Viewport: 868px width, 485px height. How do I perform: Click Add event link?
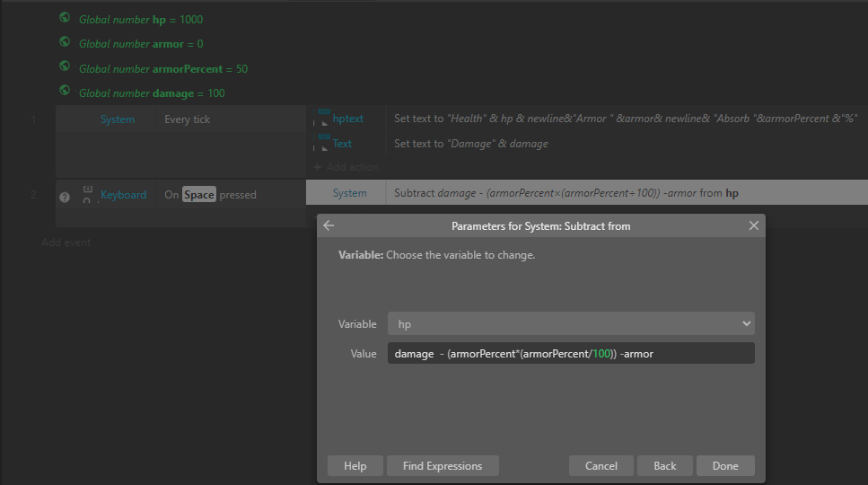(66, 242)
